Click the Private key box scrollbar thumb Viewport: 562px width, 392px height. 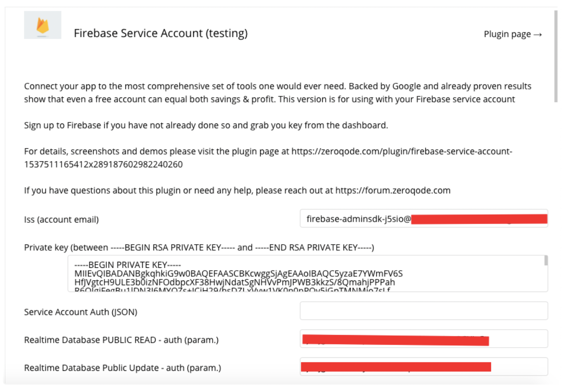(x=546, y=260)
